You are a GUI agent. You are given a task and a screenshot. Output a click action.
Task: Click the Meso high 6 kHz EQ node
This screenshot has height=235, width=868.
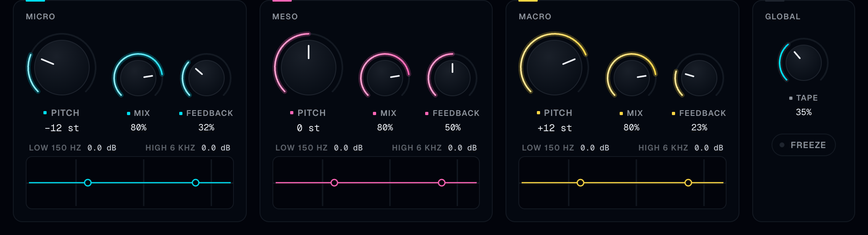(442, 183)
